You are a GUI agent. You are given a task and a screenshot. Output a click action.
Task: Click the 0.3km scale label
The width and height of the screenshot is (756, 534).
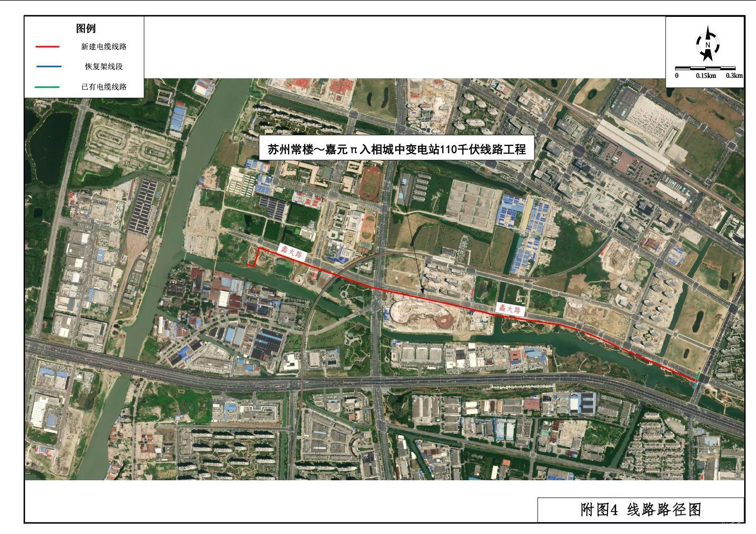(x=734, y=76)
